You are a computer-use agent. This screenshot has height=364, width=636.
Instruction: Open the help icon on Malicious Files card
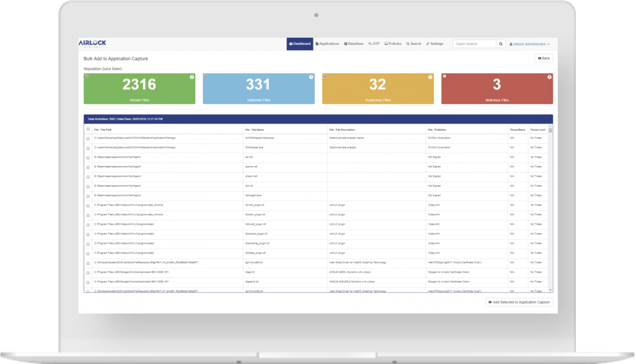(550, 77)
